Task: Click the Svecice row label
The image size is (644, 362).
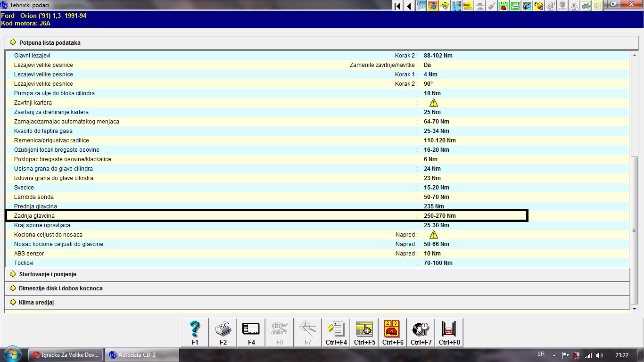Action: 24,187
